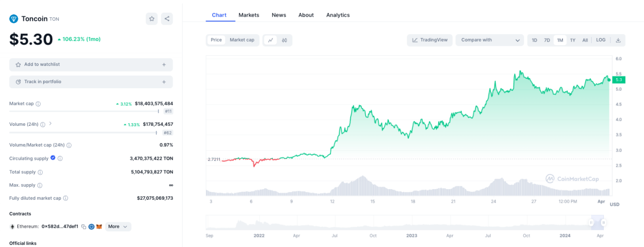Toggle chart to Market cap view
Image resolution: width=644 pixels, height=247 pixels.
tap(242, 40)
